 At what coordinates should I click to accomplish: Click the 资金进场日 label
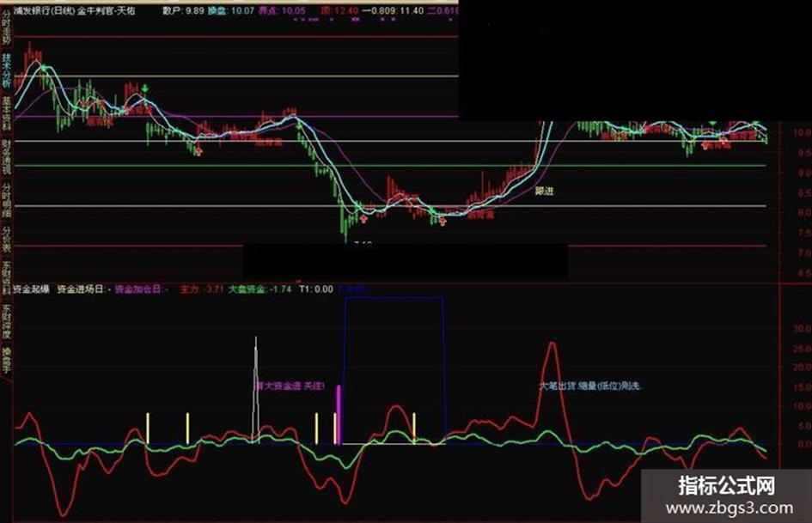click(x=80, y=289)
